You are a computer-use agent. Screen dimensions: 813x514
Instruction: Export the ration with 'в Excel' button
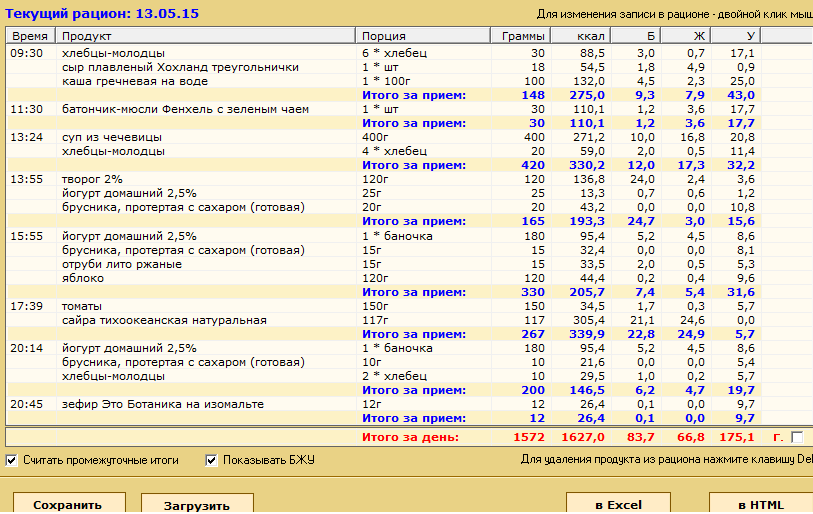618,504
